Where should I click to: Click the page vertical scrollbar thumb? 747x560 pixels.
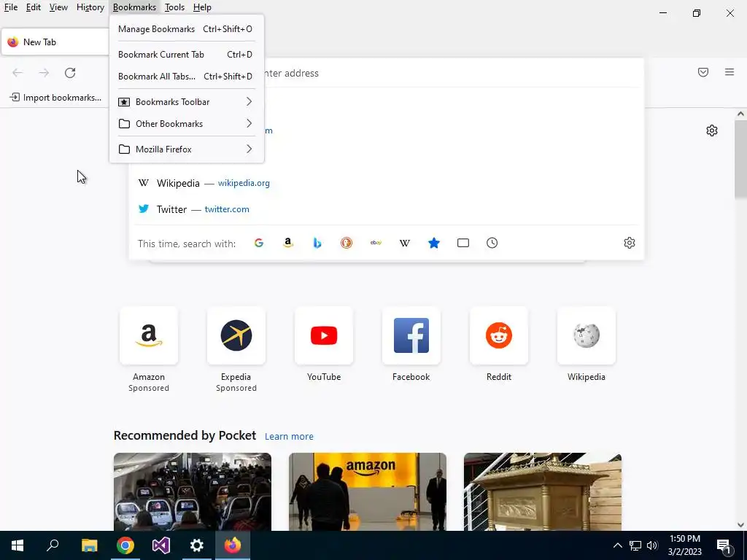click(x=740, y=159)
